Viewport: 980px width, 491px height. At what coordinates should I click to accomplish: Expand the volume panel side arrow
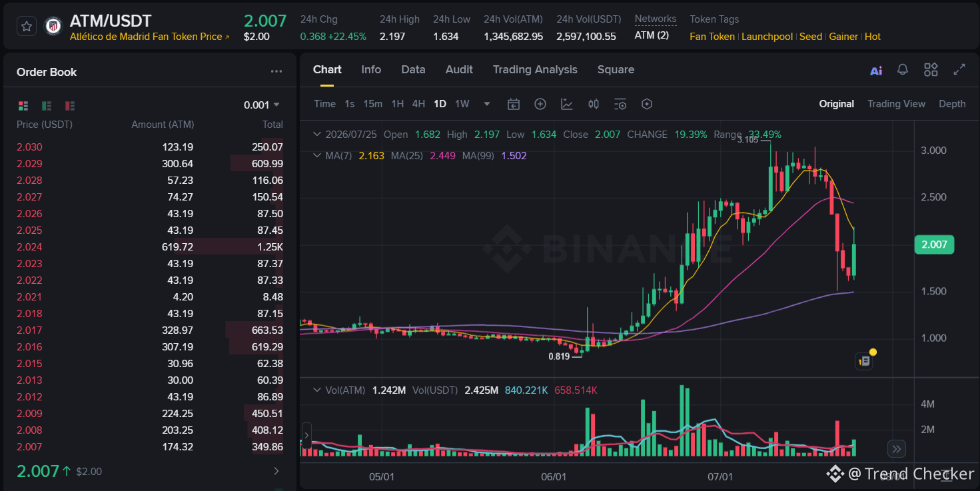pos(306,436)
